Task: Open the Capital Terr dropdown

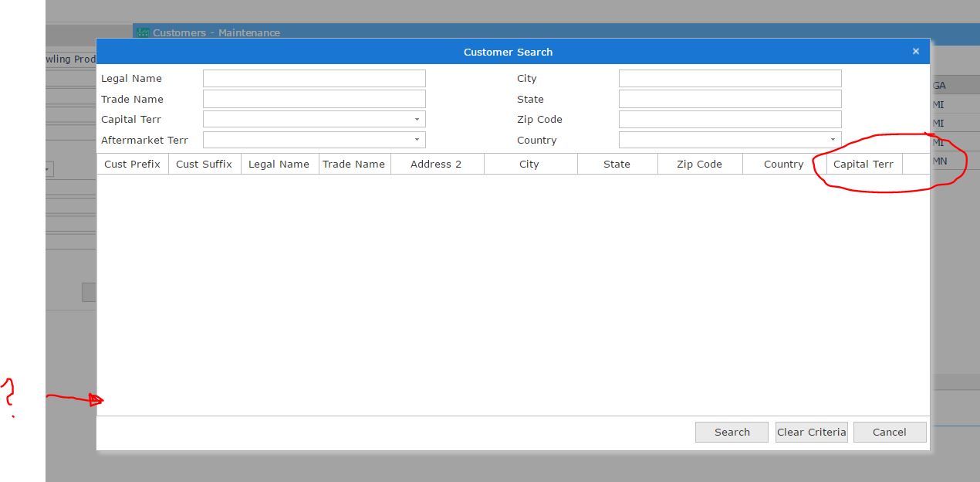Action: [314, 120]
